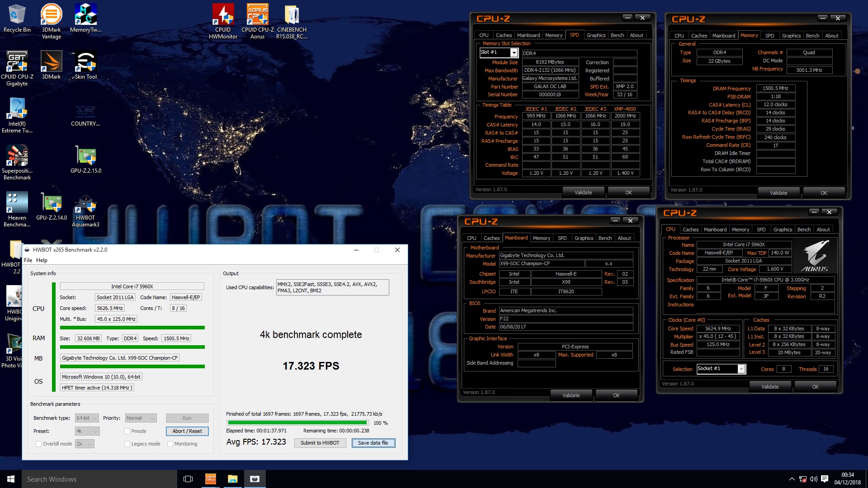868x488 pixels.
Task: Open Windows Start menu button
Action: [x=11, y=479]
